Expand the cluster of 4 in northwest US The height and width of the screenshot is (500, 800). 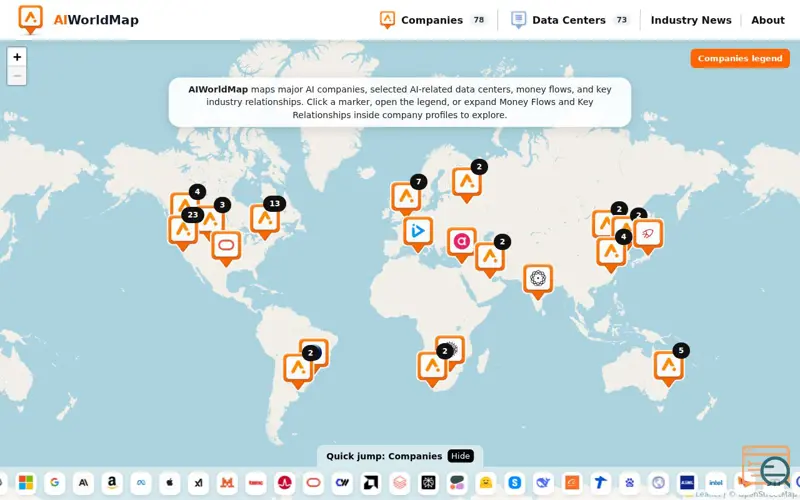183,203
